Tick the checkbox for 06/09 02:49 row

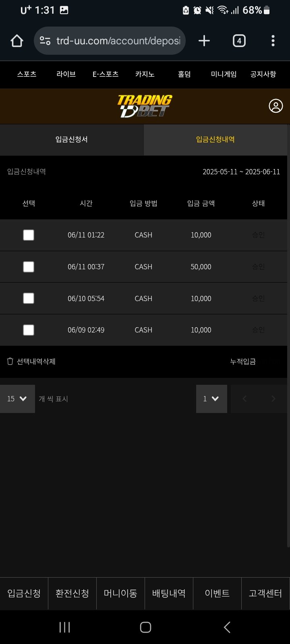pos(29,330)
